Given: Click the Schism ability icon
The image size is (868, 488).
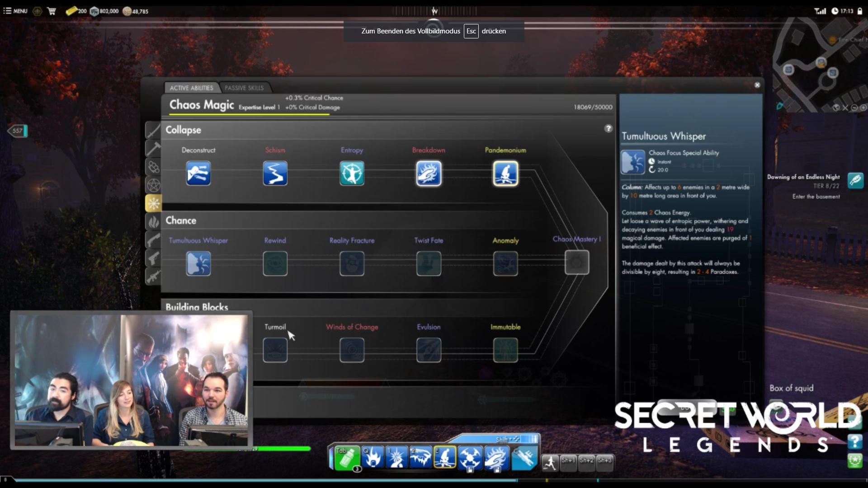Looking at the screenshot, I should point(275,174).
